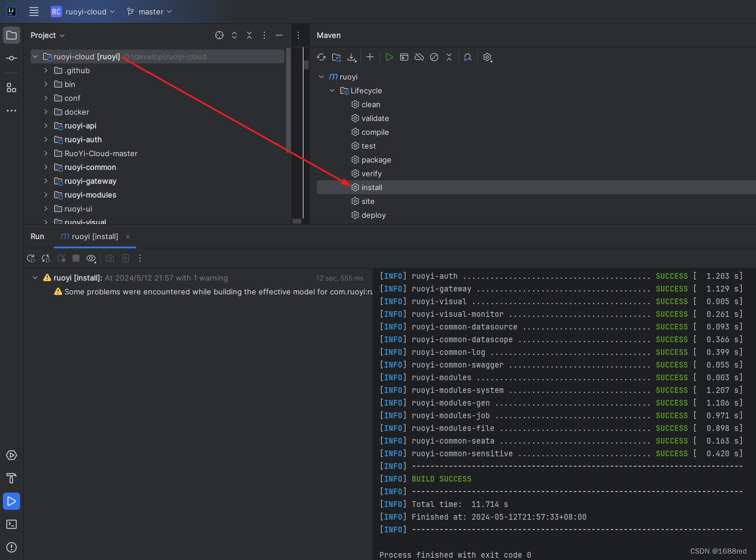Collapse the Lifecycle node
This screenshot has height=560, width=756.
click(x=332, y=90)
